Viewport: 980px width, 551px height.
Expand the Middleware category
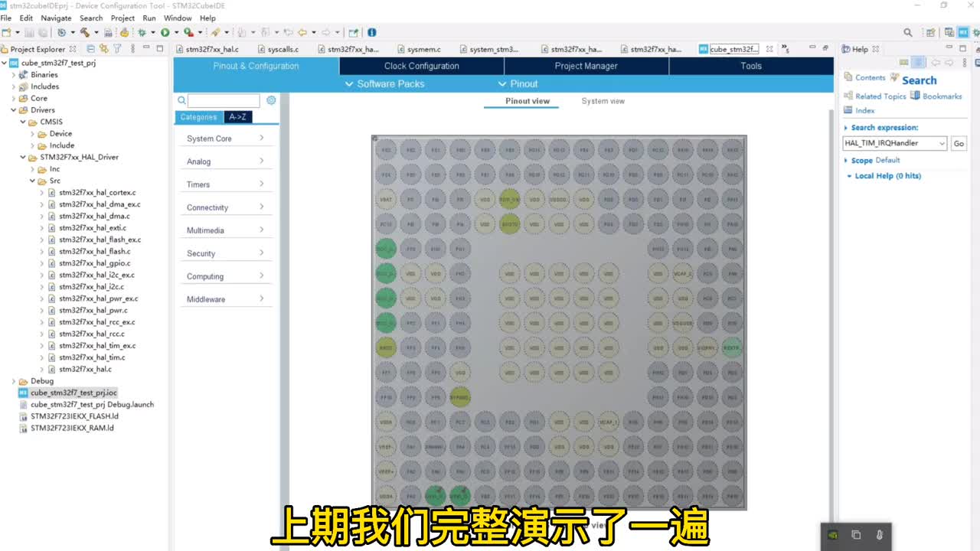pos(224,299)
